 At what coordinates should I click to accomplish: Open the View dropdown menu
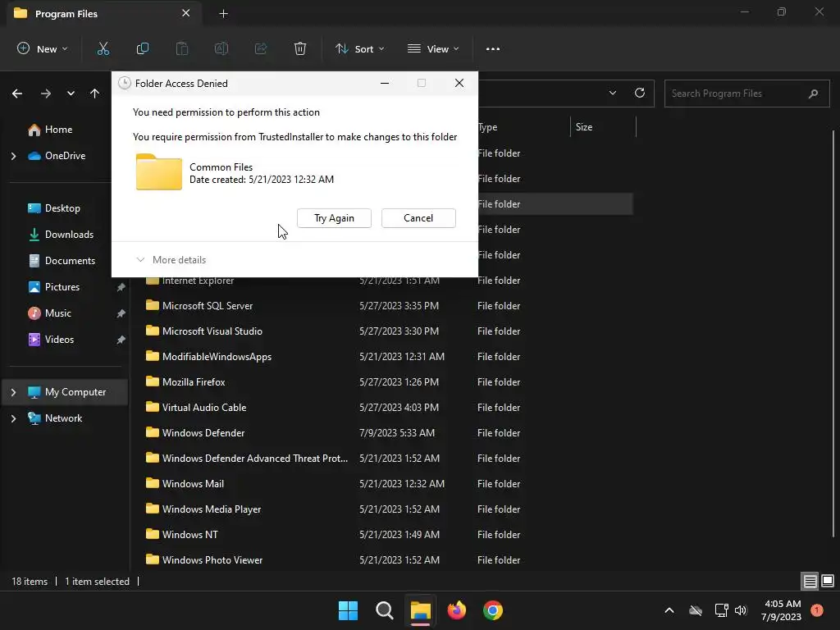click(433, 48)
